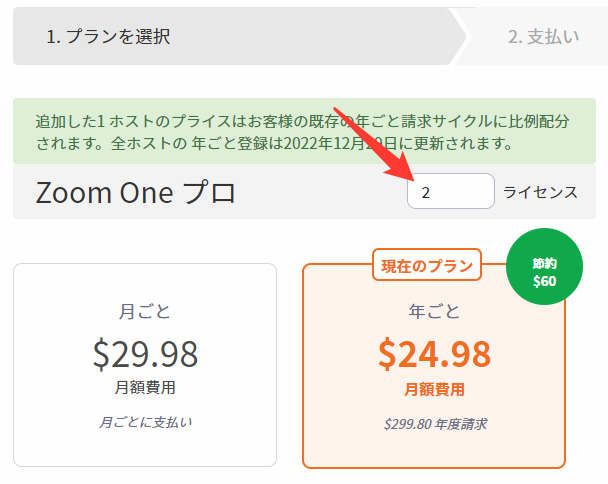Click the orange 月額費用 label under $24.98

(434, 388)
